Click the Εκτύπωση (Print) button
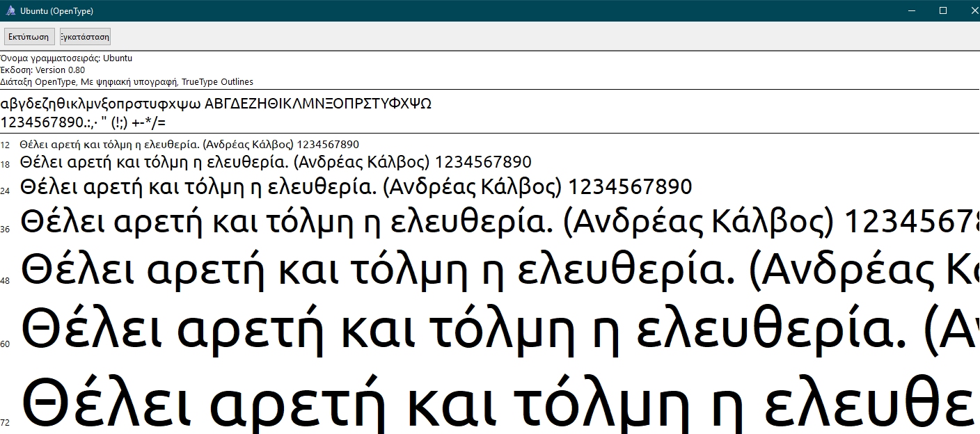 point(29,37)
